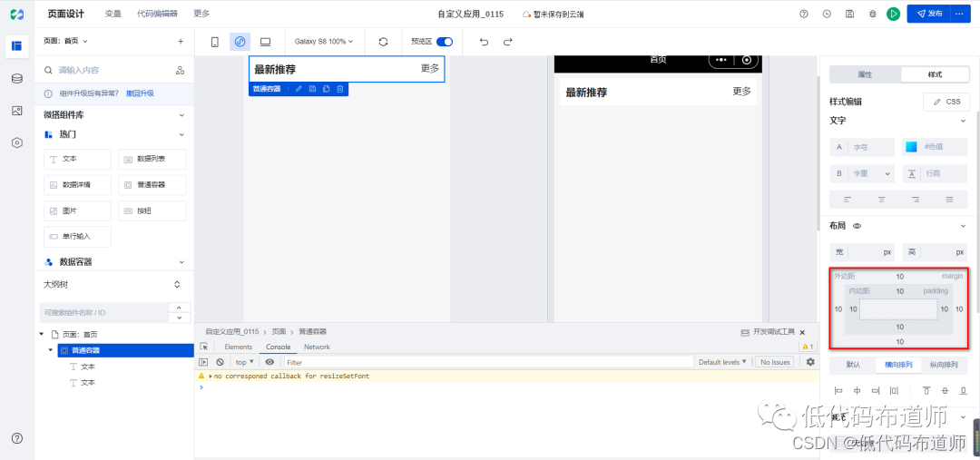Open the image assets sidebar icon
This screenshot has height=460, width=980.
17,111
